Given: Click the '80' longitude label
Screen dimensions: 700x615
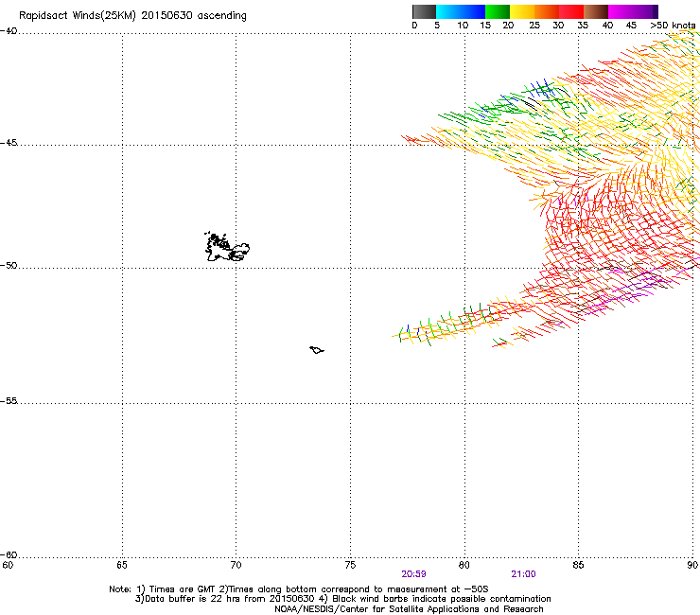Looking at the screenshot, I should click(x=464, y=565).
